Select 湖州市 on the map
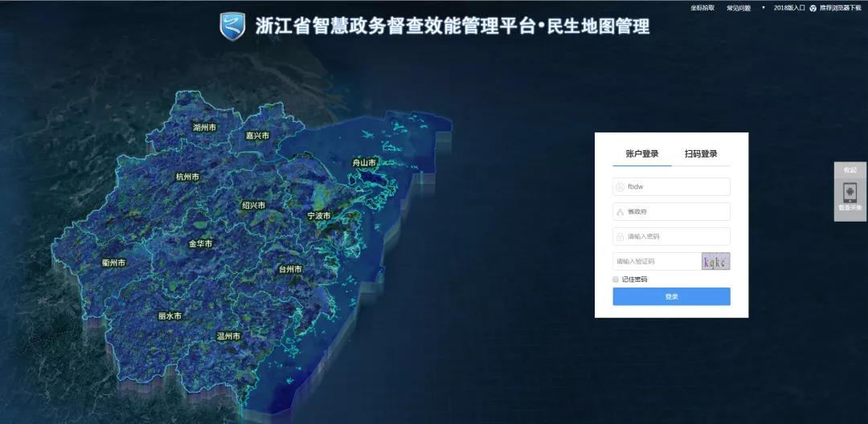Screen dimensions: 868x424 point(204,128)
